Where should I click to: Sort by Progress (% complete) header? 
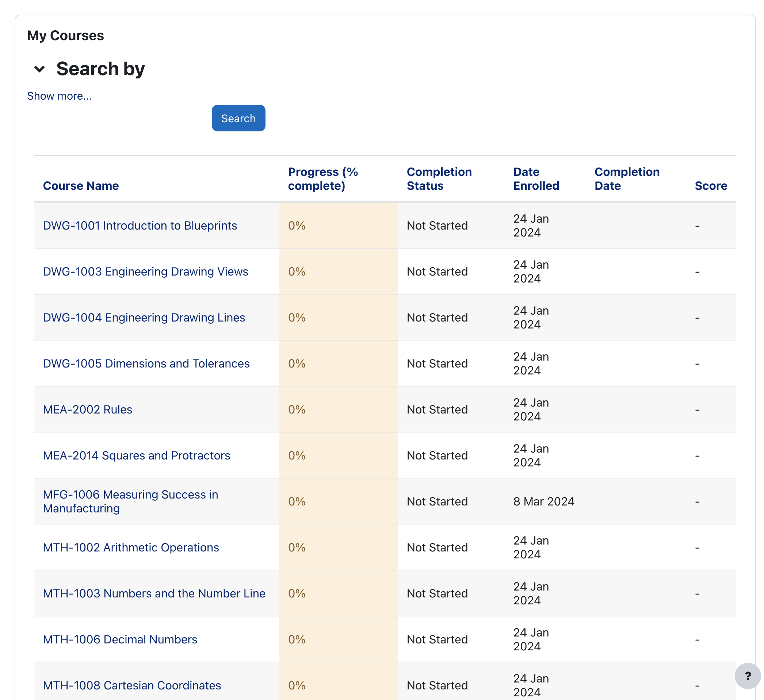click(x=322, y=179)
